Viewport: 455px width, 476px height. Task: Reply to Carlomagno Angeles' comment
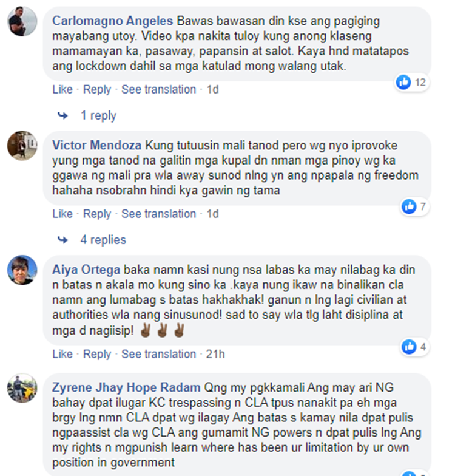point(97,90)
